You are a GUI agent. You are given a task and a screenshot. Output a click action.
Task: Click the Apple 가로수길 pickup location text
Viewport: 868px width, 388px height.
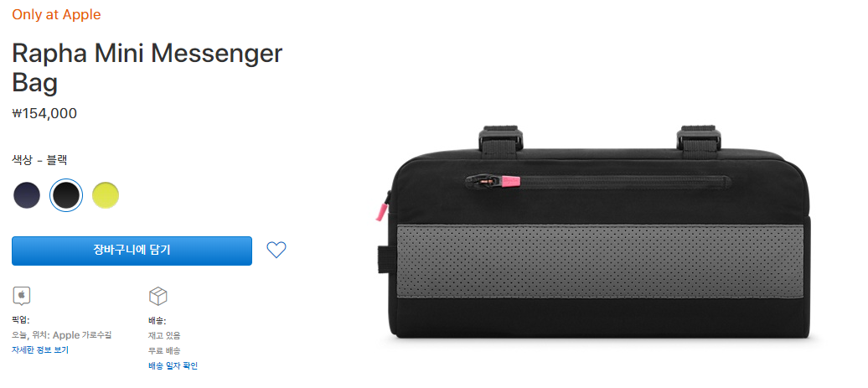(82, 335)
